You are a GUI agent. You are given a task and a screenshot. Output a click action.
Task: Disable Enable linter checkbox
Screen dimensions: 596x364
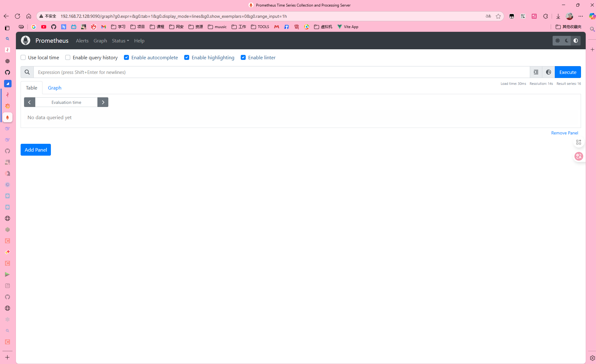pos(243,57)
